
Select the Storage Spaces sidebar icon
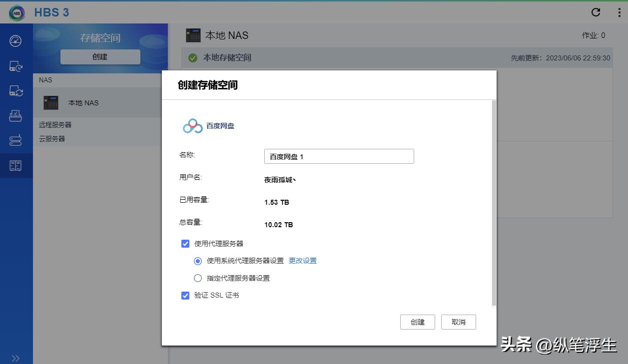point(15,166)
